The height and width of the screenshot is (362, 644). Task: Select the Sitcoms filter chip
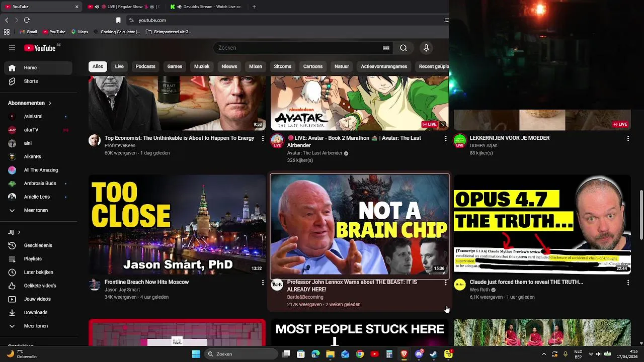pyautogui.click(x=282, y=66)
